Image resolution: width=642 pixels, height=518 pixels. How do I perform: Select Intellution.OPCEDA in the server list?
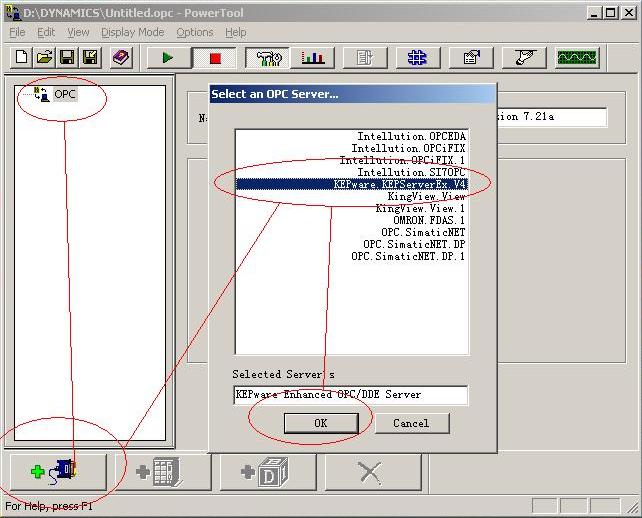[x=352, y=136]
